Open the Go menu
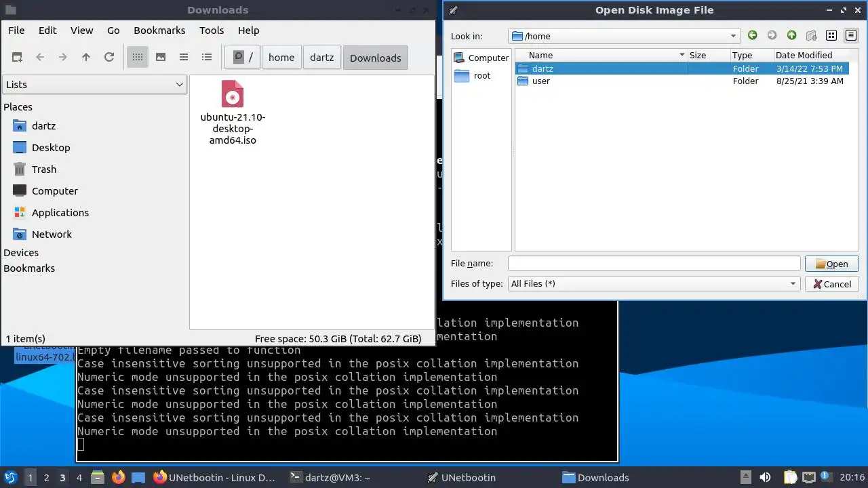Screen dimensions: 868x488 point(113,30)
